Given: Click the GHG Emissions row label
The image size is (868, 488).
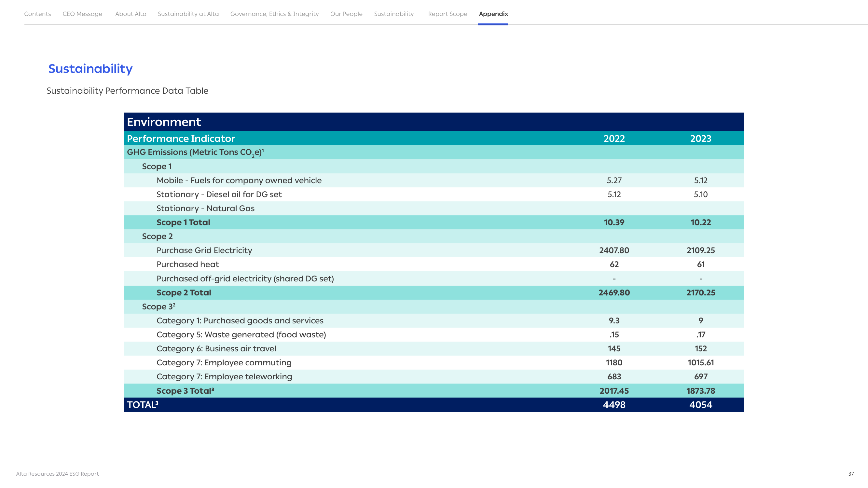Looking at the screenshot, I should (x=195, y=152).
